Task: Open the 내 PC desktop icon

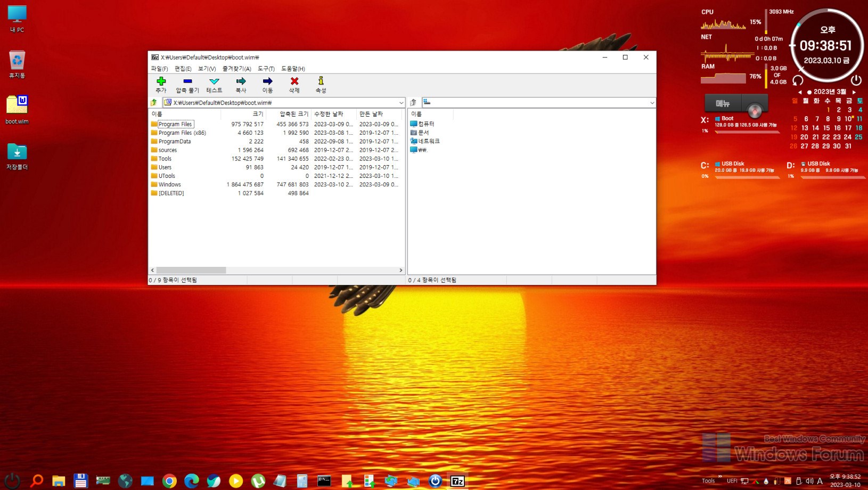Action: click(x=17, y=19)
